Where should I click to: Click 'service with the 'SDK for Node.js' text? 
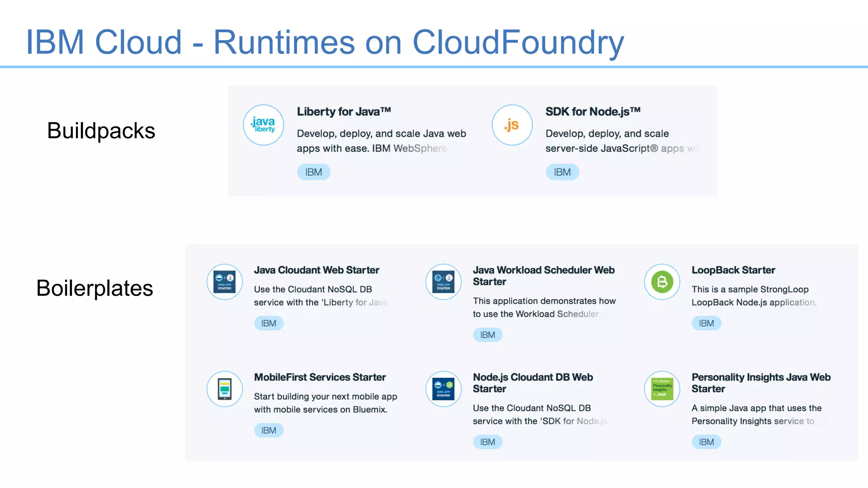click(x=540, y=421)
